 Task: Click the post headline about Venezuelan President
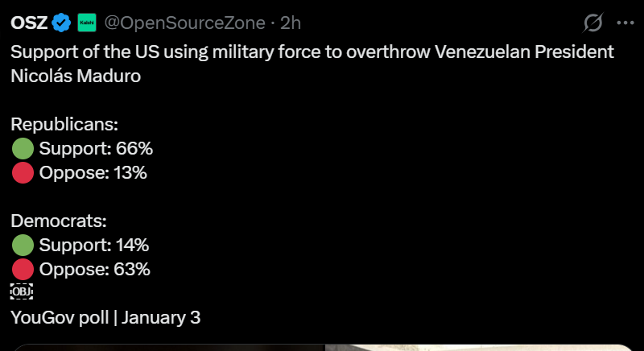pyautogui.click(x=312, y=52)
